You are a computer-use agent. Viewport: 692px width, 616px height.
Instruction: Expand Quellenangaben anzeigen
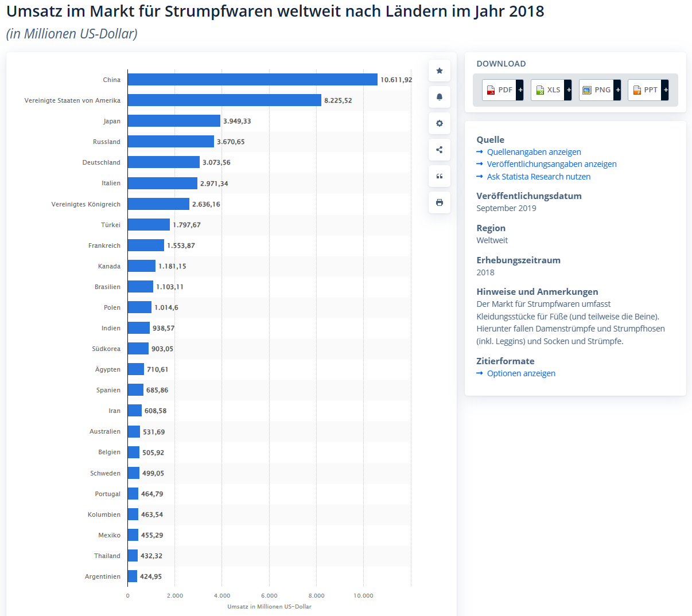pyautogui.click(x=534, y=152)
